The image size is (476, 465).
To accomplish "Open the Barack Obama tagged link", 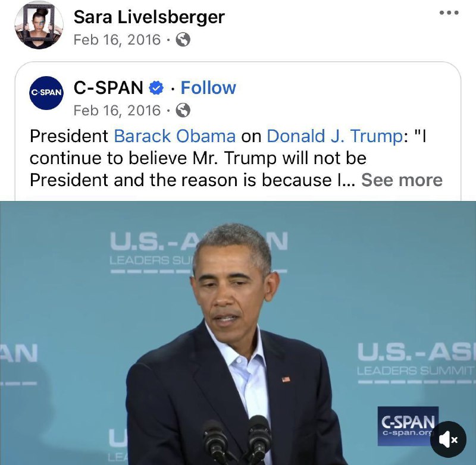I will point(175,136).
